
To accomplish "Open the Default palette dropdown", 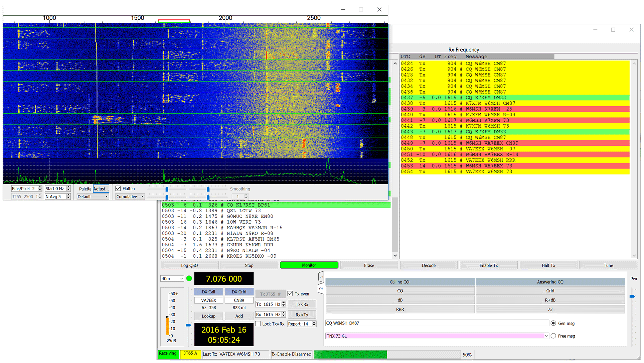I will tap(93, 197).
